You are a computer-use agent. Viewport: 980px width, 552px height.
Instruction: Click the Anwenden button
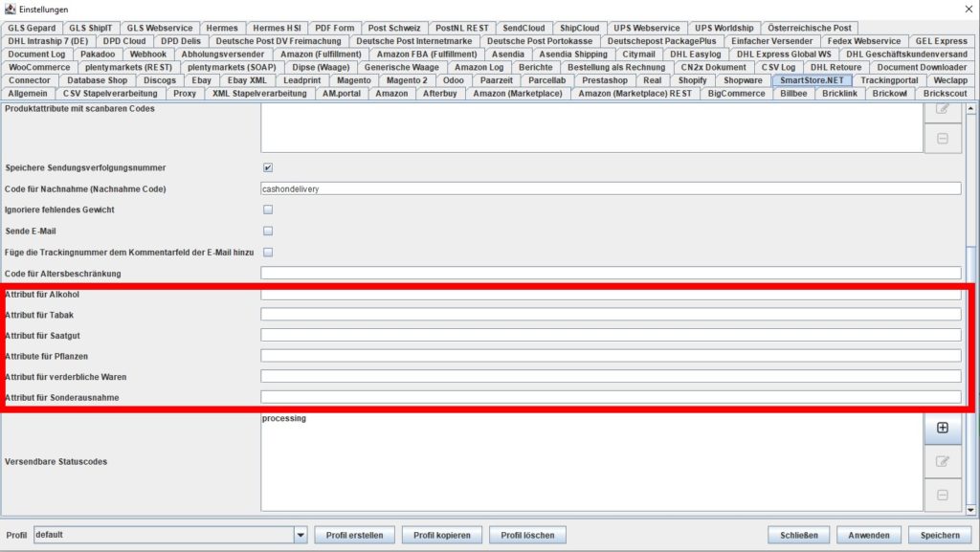tap(869, 535)
